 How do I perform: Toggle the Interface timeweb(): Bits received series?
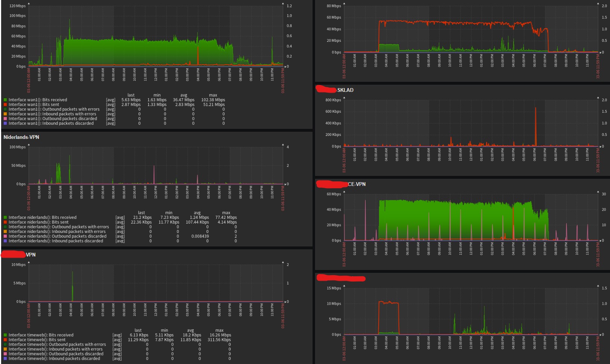click(42, 335)
